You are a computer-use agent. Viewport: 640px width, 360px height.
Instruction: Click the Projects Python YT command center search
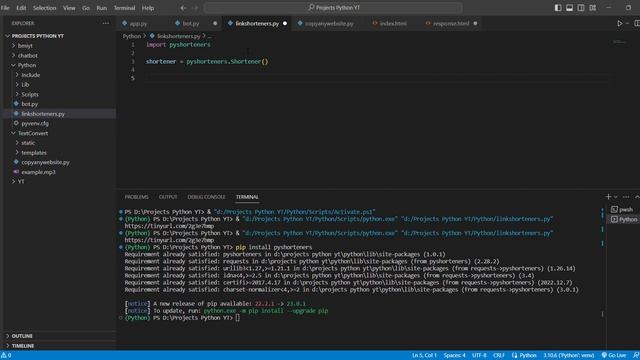[333, 8]
